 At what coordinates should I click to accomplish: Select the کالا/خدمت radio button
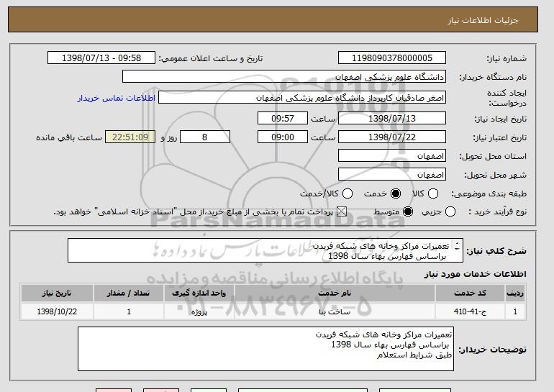click(x=348, y=193)
